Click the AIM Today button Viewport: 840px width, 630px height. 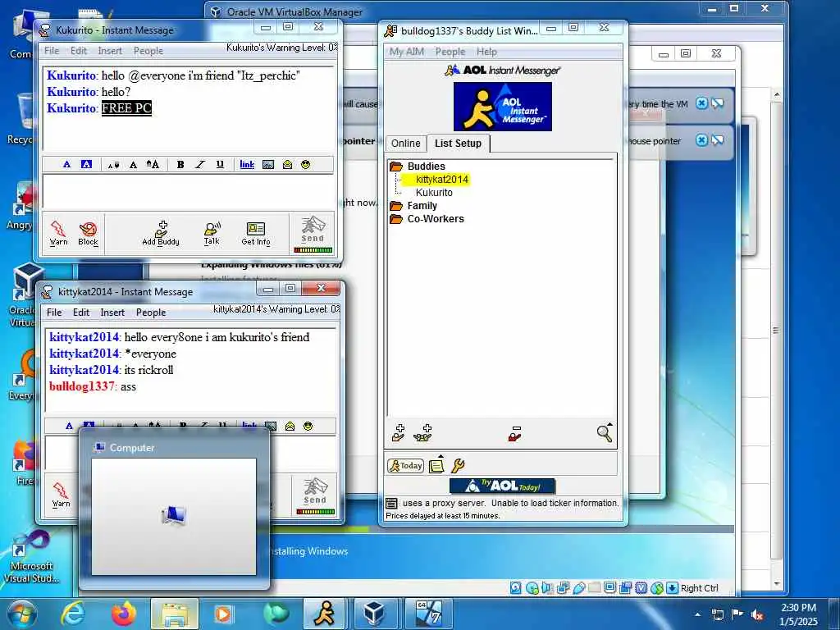[405, 466]
